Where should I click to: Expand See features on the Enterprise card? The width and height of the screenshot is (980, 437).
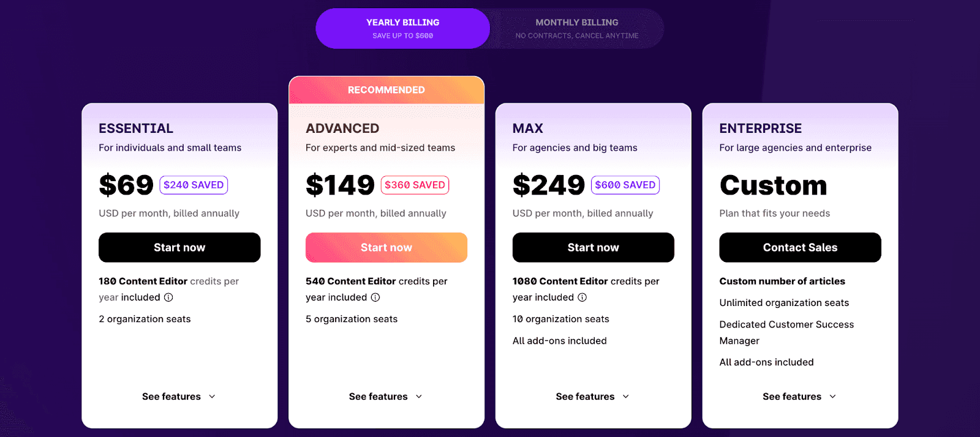[799, 396]
